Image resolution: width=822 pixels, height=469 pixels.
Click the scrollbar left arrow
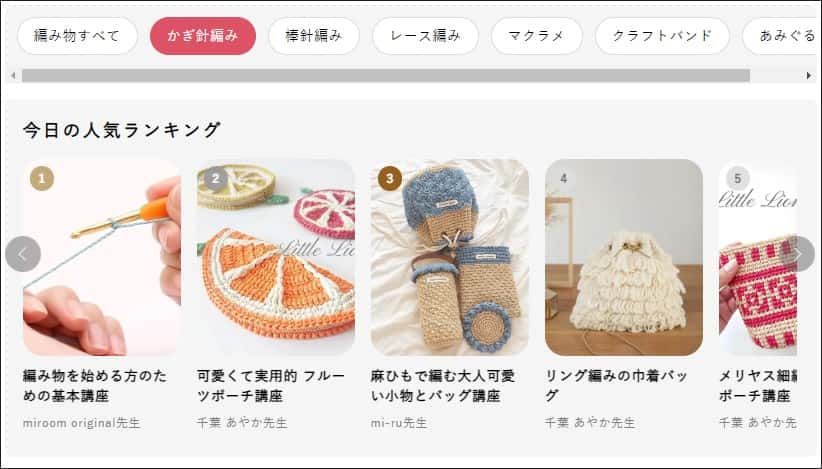(x=13, y=75)
